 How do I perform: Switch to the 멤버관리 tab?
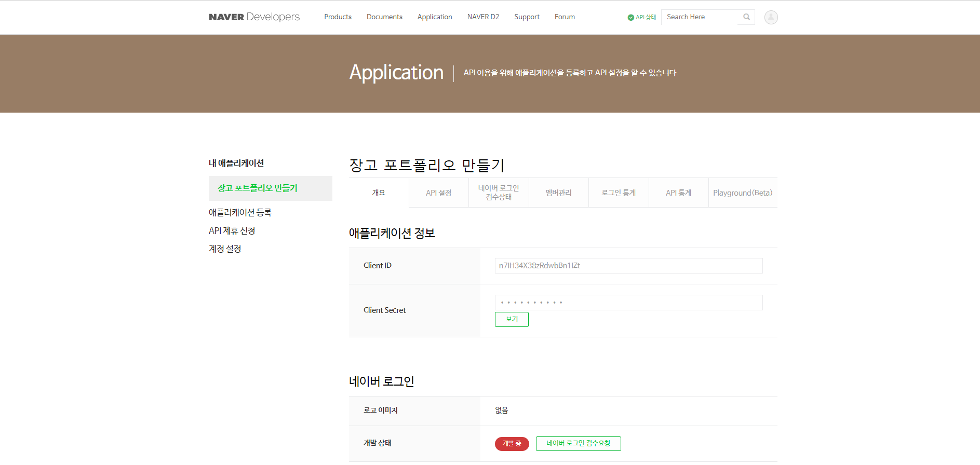(559, 193)
